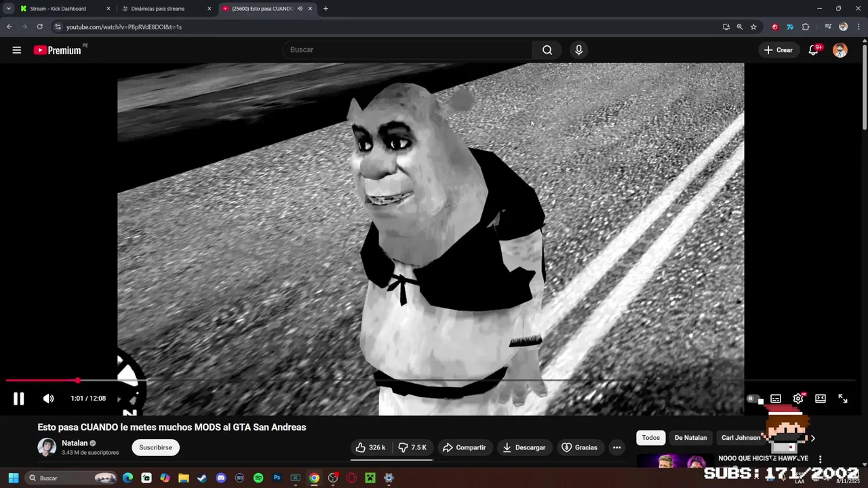This screenshot has height=488, width=868.
Task: Click the install app icon in address bar
Action: pos(726,27)
